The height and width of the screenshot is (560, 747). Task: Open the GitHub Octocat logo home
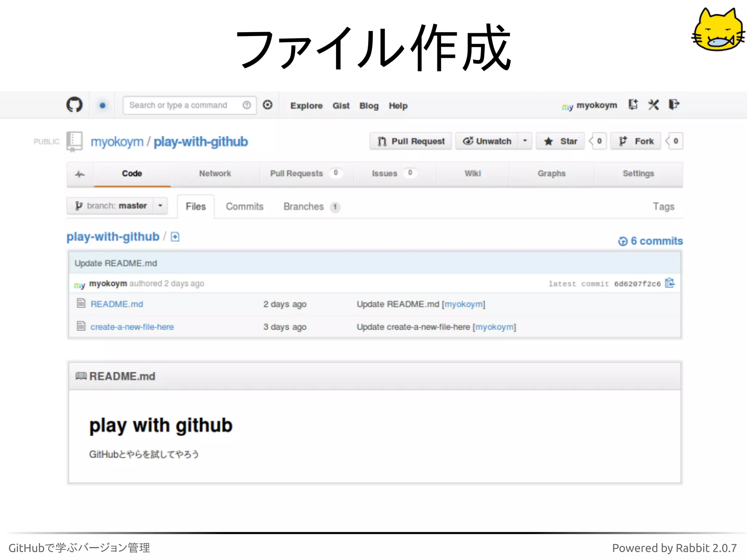[74, 105]
